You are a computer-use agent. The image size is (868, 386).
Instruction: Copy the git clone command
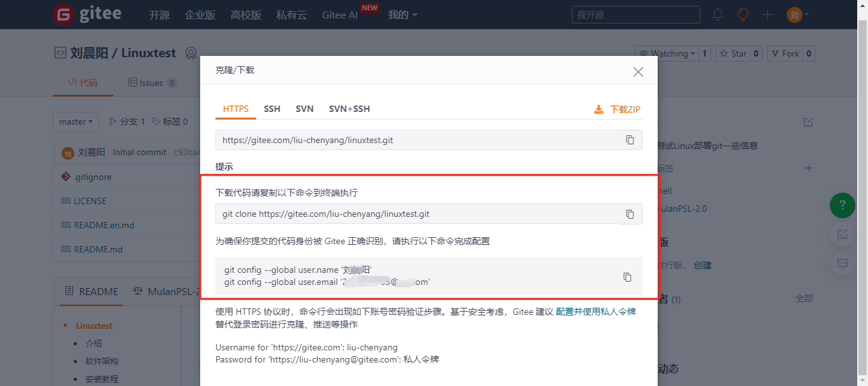pos(630,214)
